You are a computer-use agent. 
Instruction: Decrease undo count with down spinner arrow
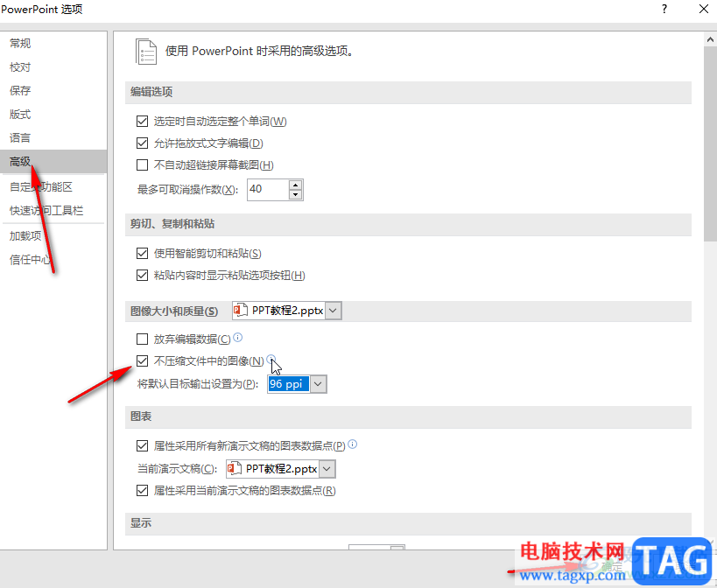[x=296, y=194]
